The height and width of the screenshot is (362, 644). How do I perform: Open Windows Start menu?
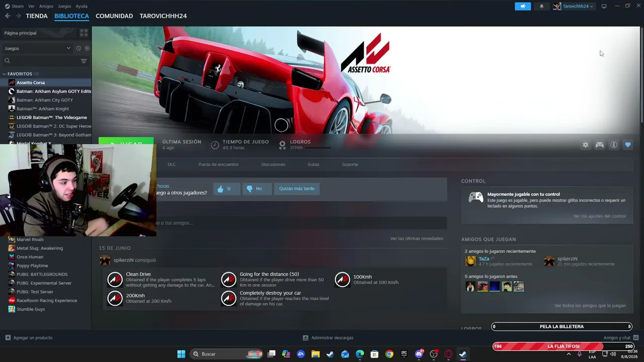coord(181,354)
